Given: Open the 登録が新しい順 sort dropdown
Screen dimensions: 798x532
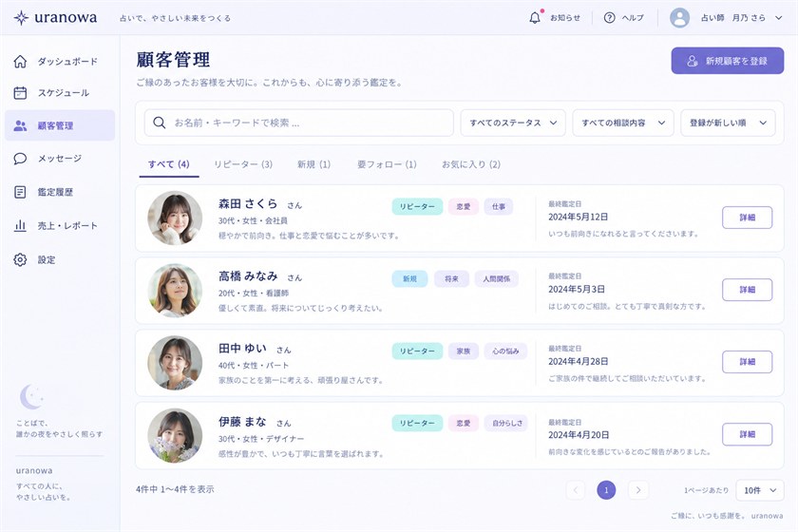Looking at the screenshot, I should [x=728, y=123].
